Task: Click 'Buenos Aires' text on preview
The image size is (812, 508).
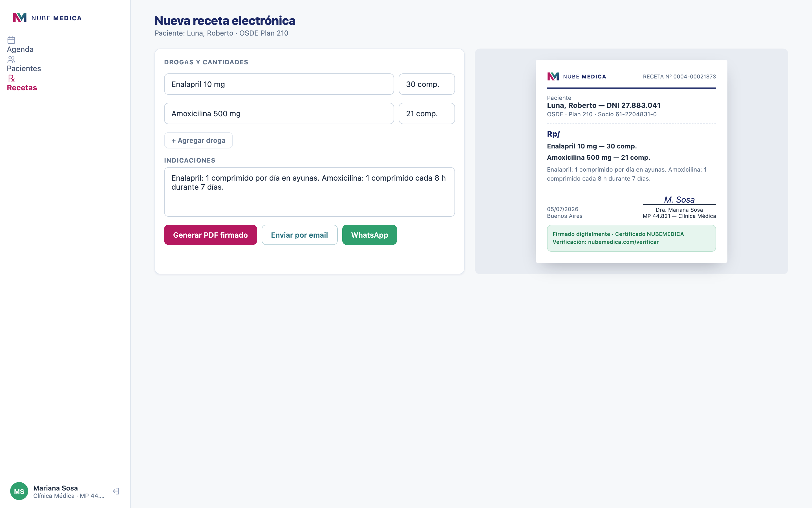Action: [x=564, y=216]
